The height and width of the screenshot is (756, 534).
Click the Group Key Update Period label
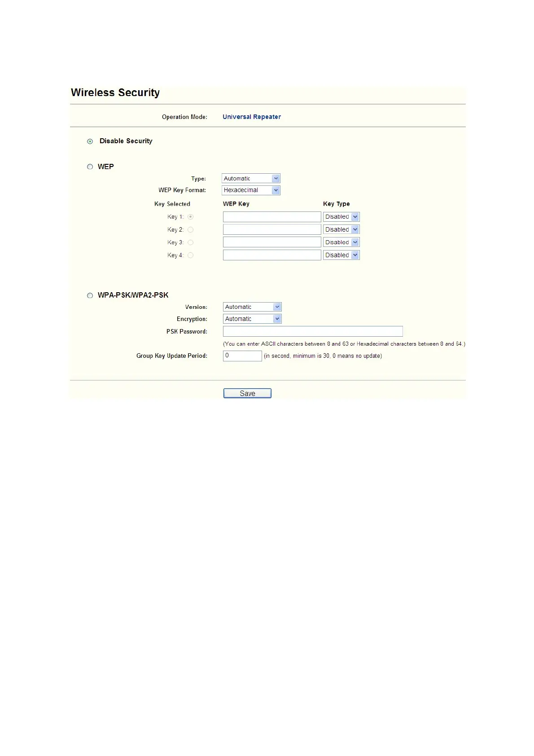point(172,356)
